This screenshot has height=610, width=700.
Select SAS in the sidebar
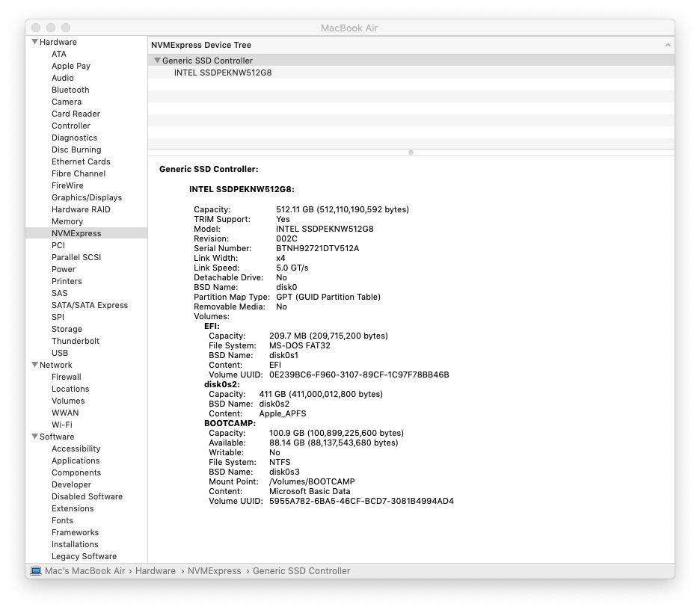[59, 293]
